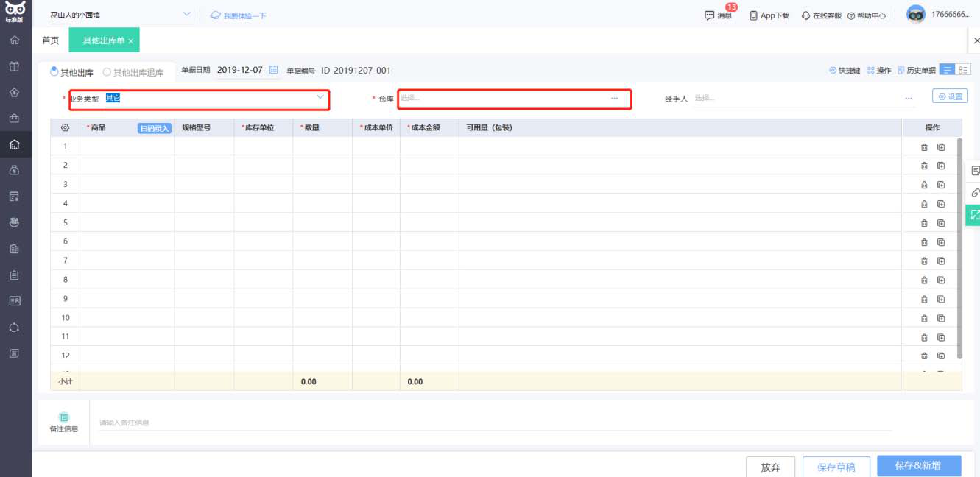Click the table vertical scrollbar

point(959,250)
